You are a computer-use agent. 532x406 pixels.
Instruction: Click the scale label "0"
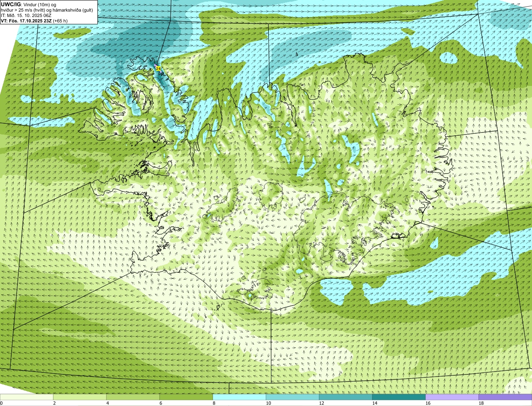1,403
